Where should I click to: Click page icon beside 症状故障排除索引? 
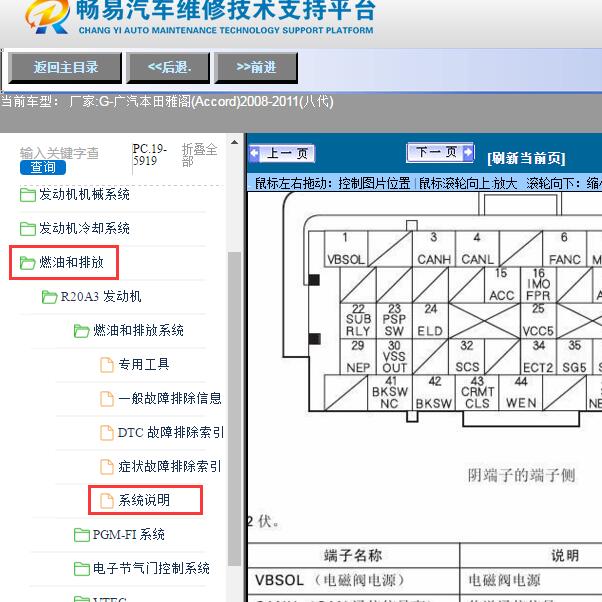107,466
